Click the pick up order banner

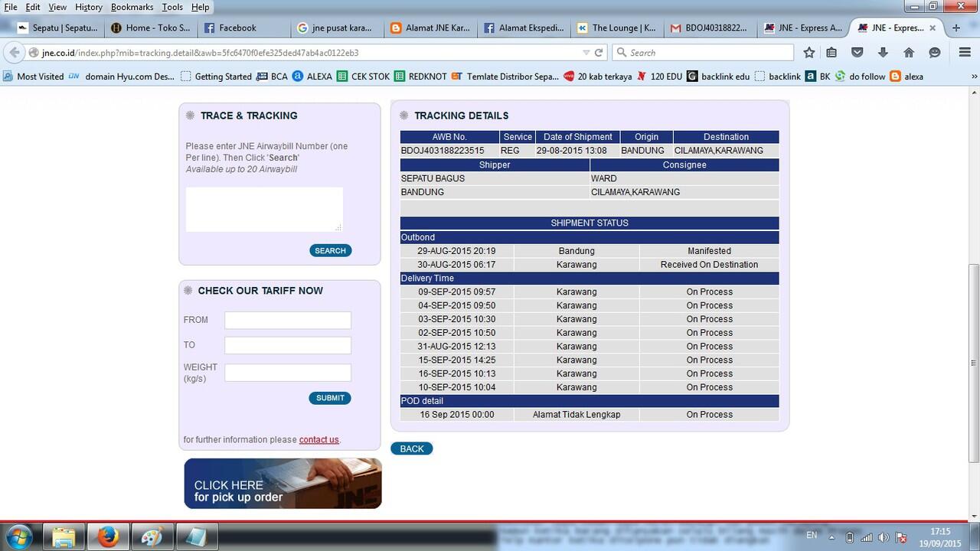coord(283,483)
